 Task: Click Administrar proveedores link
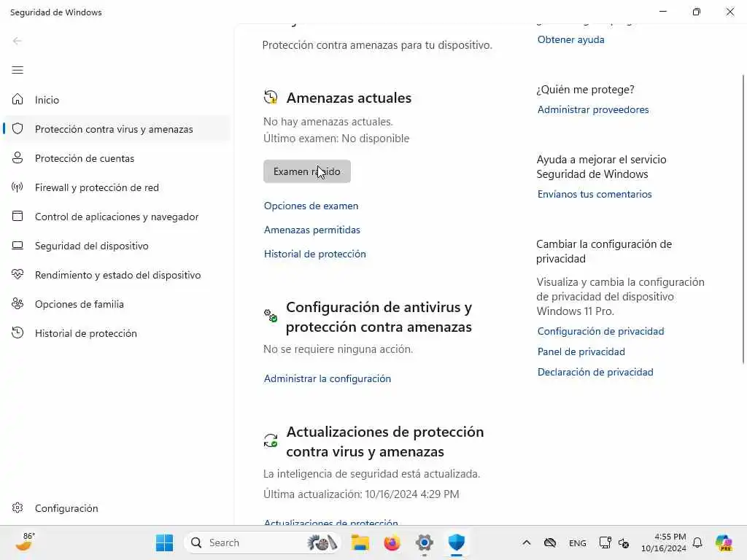pos(593,109)
